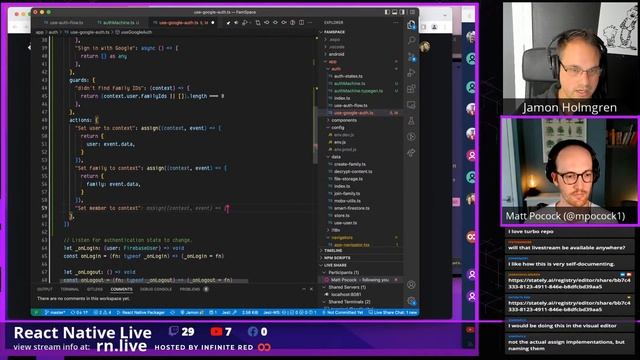The height and width of the screenshot is (360, 640).
Task: Close the bottom panel with the X icon
Action: (x=311, y=289)
